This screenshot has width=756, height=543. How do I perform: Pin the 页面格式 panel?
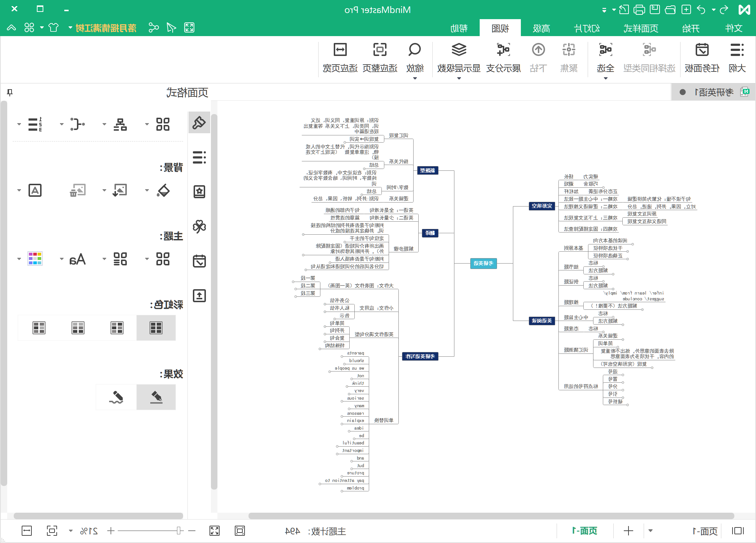[x=10, y=92]
